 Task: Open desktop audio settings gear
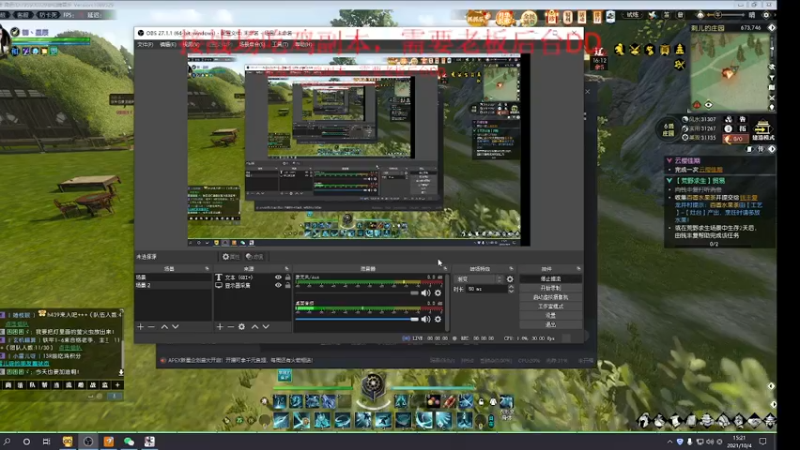click(438, 319)
